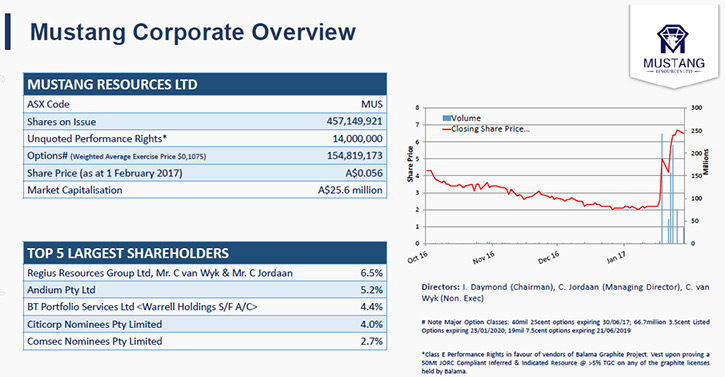Click the MUSTANG RESOURCES LTD table header

click(x=205, y=84)
